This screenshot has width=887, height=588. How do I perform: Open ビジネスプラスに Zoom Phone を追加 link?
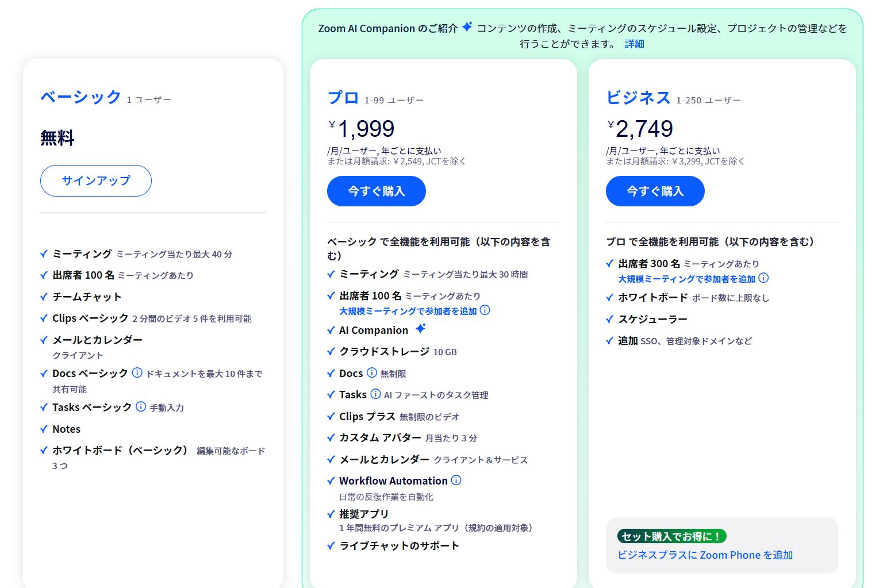coord(705,555)
